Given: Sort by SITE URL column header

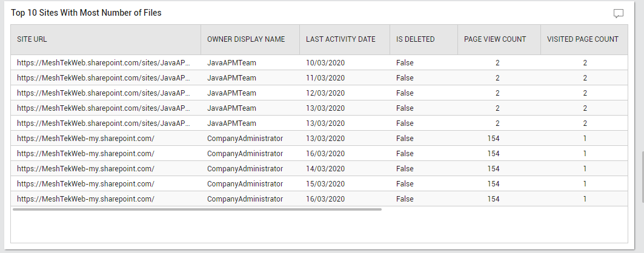Looking at the screenshot, I should point(32,39).
